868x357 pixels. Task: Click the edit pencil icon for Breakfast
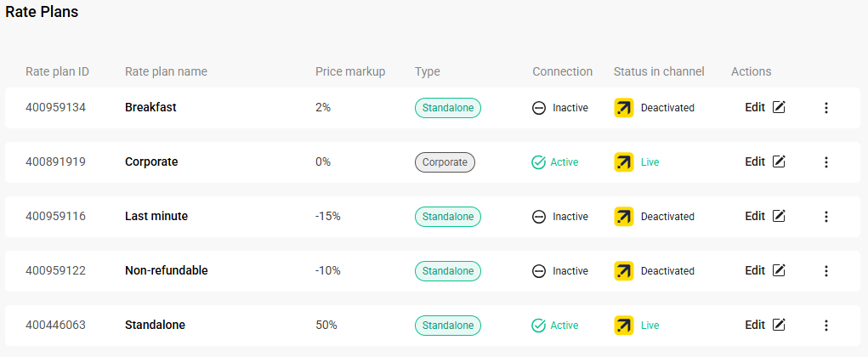click(x=779, y=108)
